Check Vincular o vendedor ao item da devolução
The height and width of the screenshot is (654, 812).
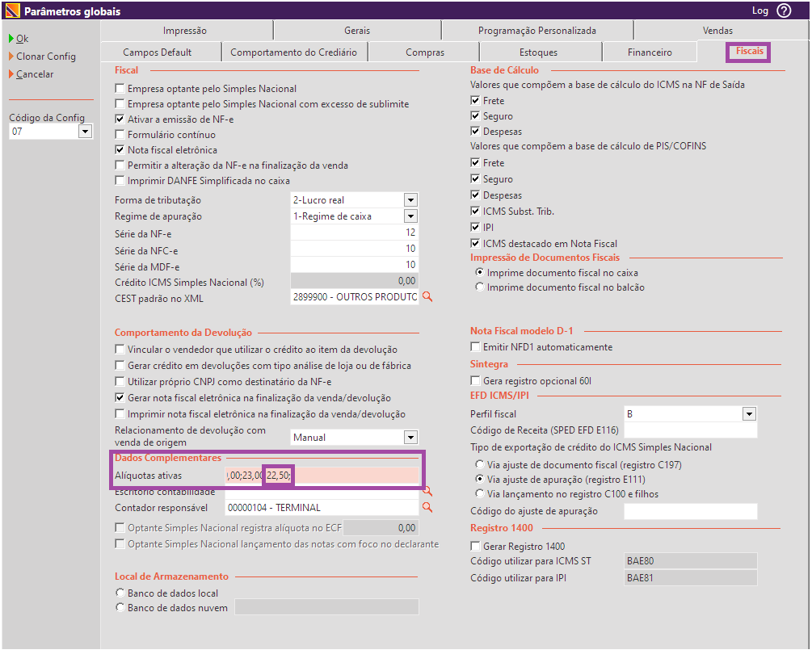click(x=120, y=350)
